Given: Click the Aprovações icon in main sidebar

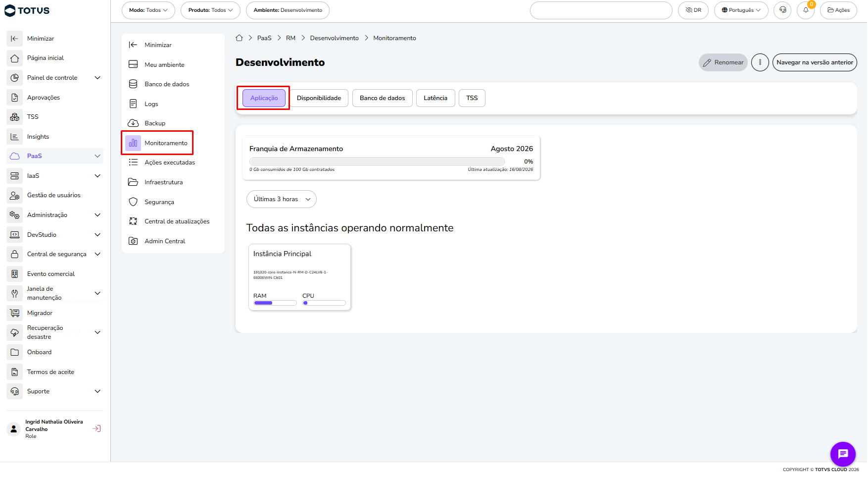Looking at the screenshot, I should [x=15, y=98].
